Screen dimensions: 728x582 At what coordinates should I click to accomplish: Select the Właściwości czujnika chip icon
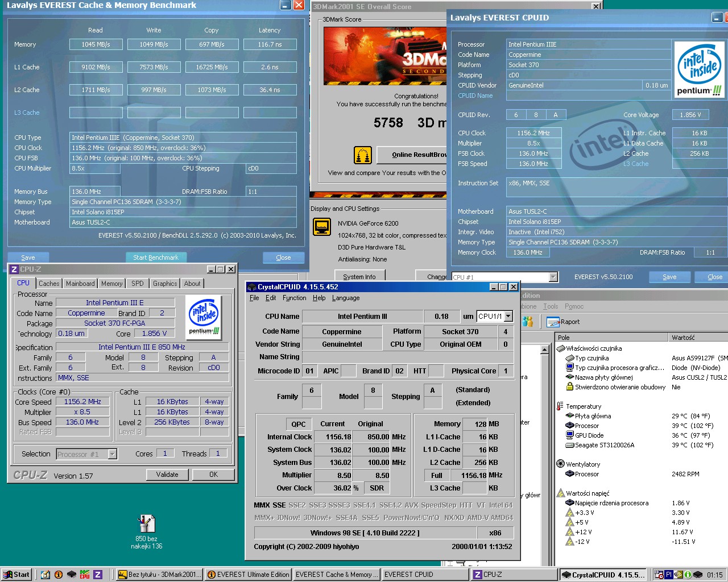[x=561, y=348]
